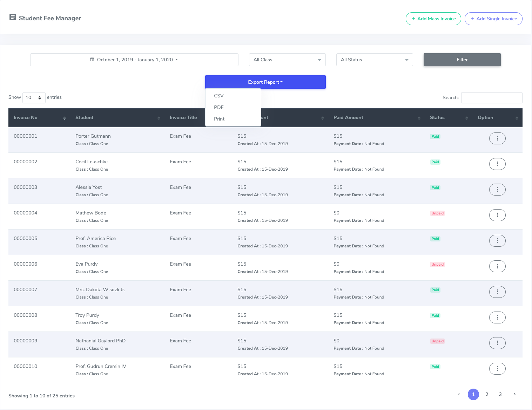This screenshot has height=410, width=532.
Task: Change entries shown per page selector
Action: click(34, 98)
